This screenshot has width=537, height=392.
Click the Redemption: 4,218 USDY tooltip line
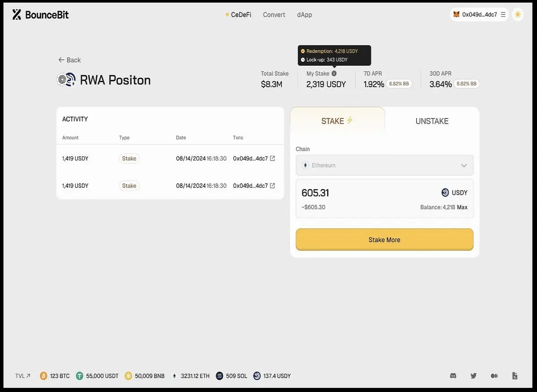coord(329,51)
